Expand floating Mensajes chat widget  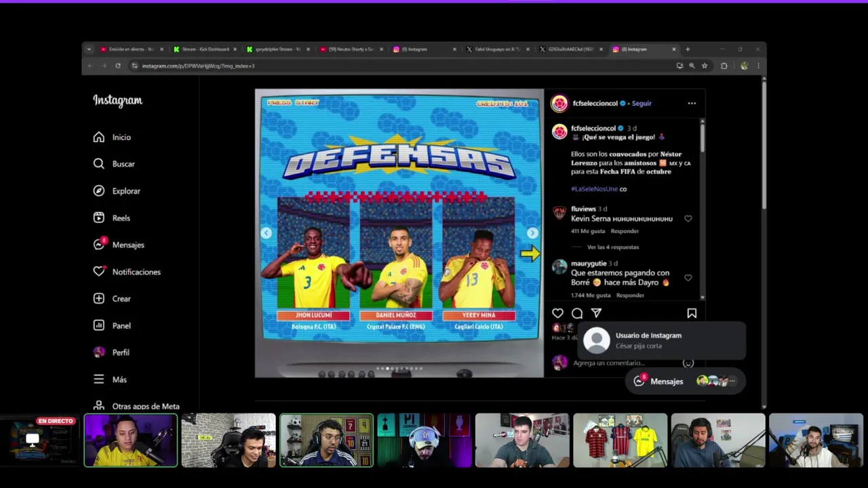point(685,381)
